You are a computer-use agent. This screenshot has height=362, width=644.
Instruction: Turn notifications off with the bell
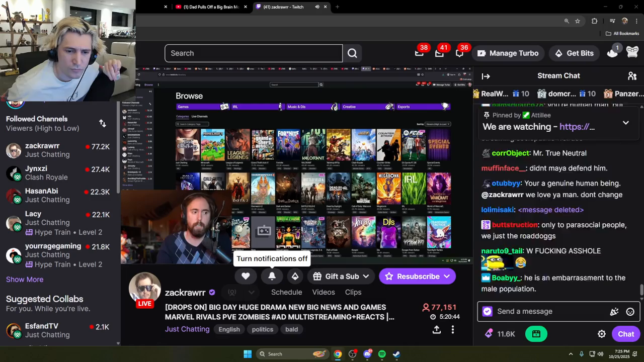[x=272, y=276]
